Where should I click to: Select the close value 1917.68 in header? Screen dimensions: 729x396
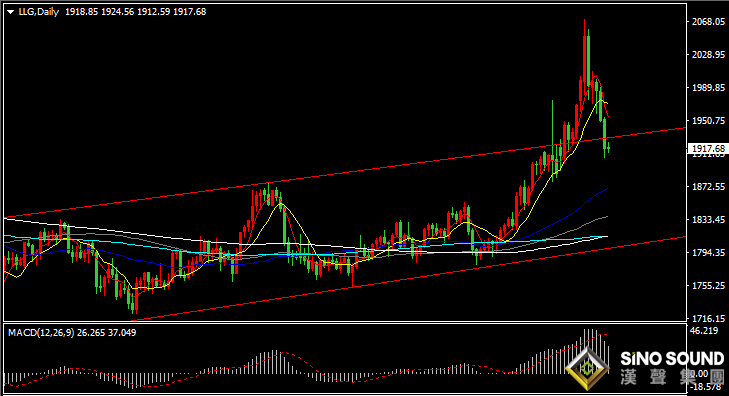(190, 12)
